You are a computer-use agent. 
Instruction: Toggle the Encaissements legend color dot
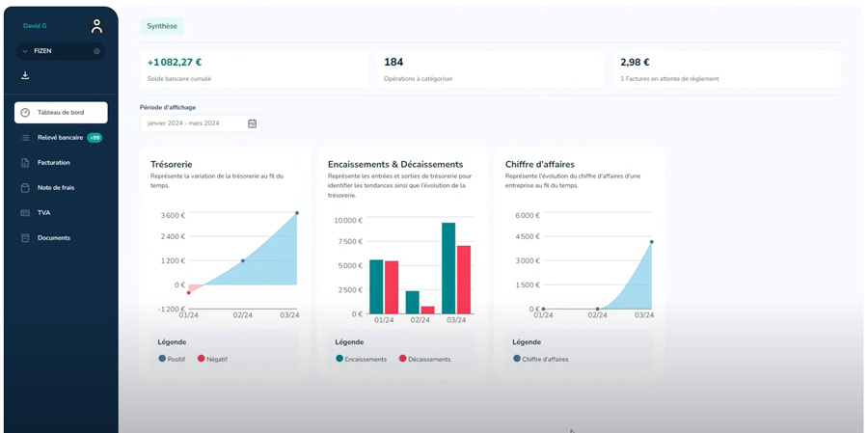[x=339, y=359]
